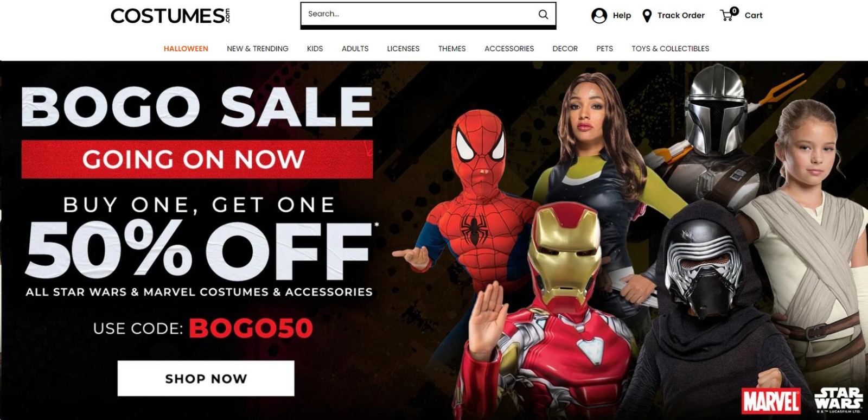The height and width of the screenshot is (420, 868).
Task: Click the Marvel logo in banner
Action: (770, 402)
